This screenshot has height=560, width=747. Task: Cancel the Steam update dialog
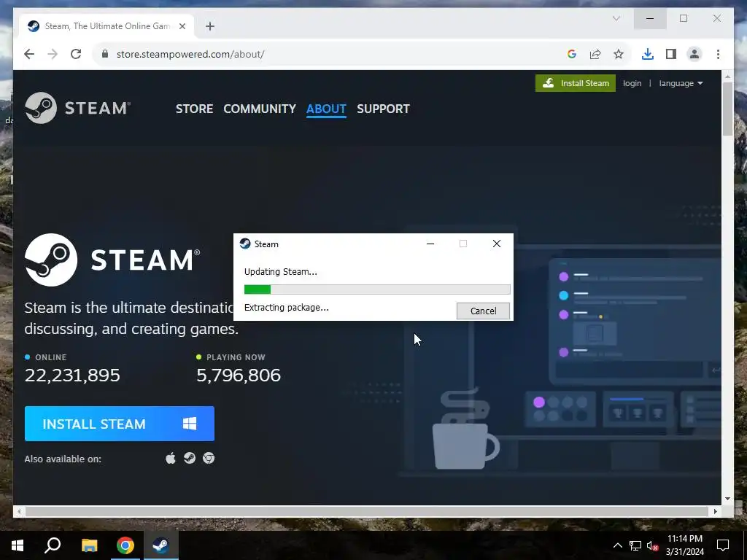pyautogui.click(x=483, y=311)
